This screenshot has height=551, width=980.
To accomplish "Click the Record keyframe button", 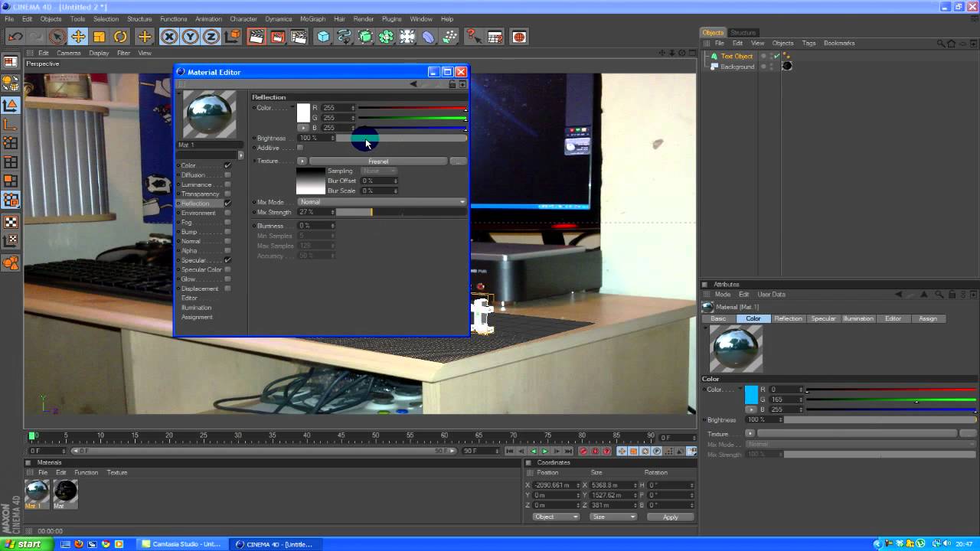I will [583, 451].
